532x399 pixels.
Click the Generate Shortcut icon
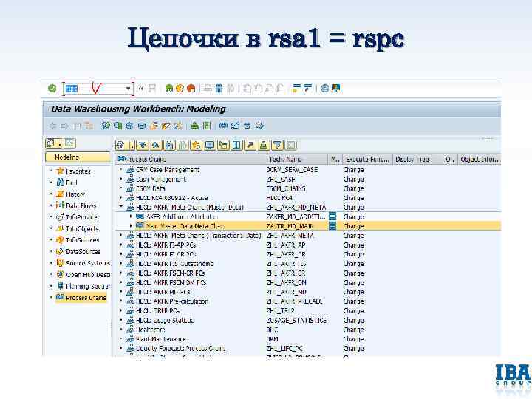click(307, 89)
